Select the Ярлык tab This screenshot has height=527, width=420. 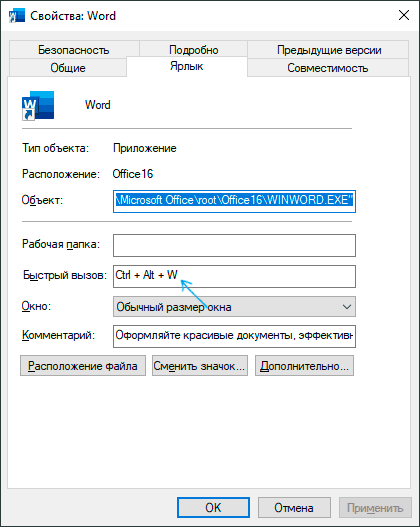point(187,66)
